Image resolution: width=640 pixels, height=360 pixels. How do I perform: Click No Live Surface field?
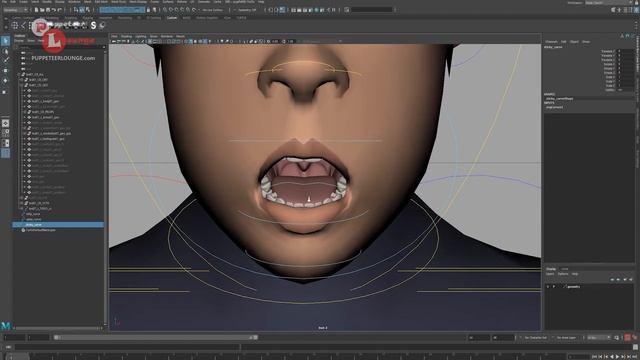(x=213, y=9)
